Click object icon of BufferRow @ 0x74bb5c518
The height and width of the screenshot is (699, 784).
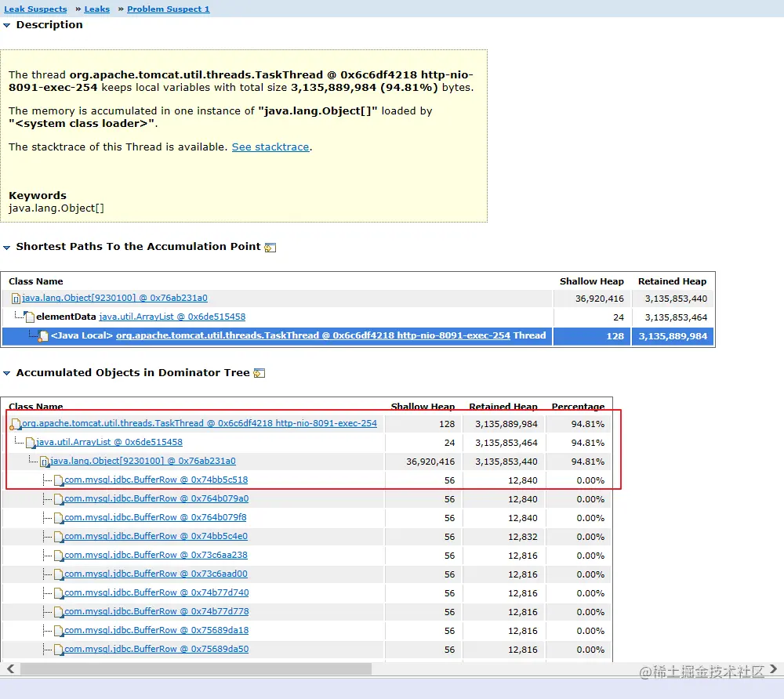point(59,480)
